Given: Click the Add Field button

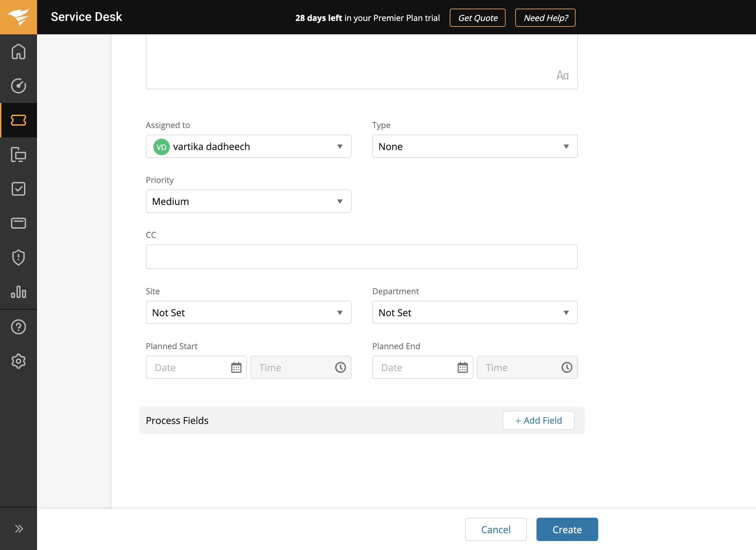Looking at the screenshot, I should 538,420.
